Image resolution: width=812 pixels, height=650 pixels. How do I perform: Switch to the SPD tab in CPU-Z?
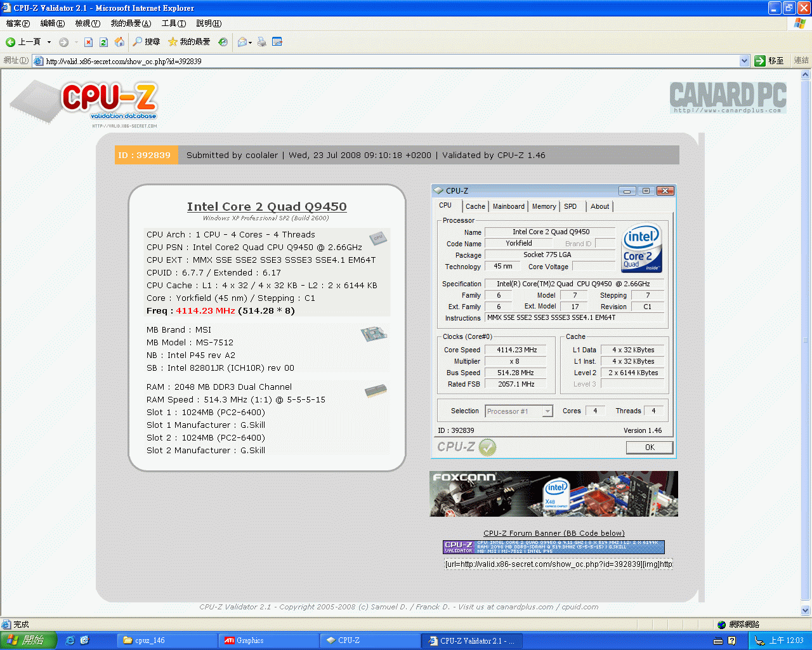click(x=570, y=206)
